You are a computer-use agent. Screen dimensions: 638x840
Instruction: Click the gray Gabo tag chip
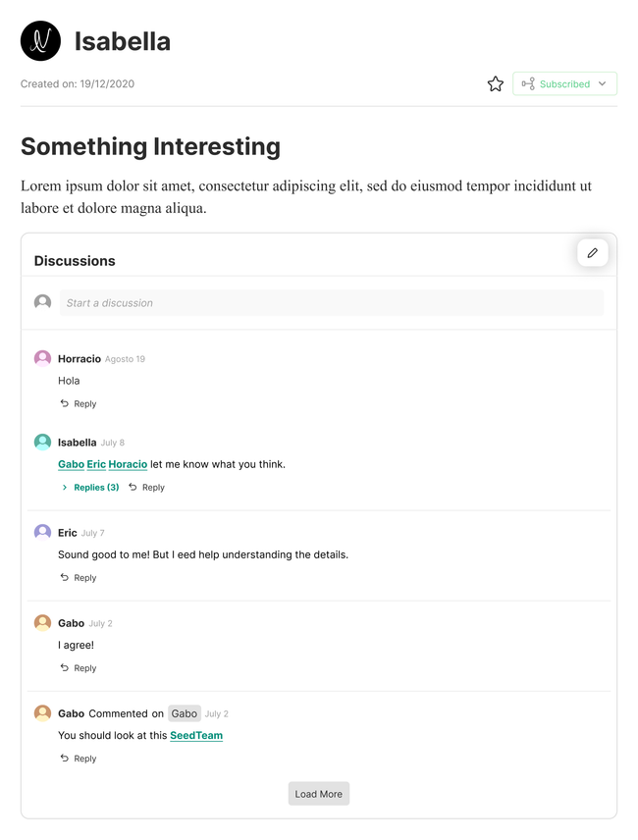[185, 713]
